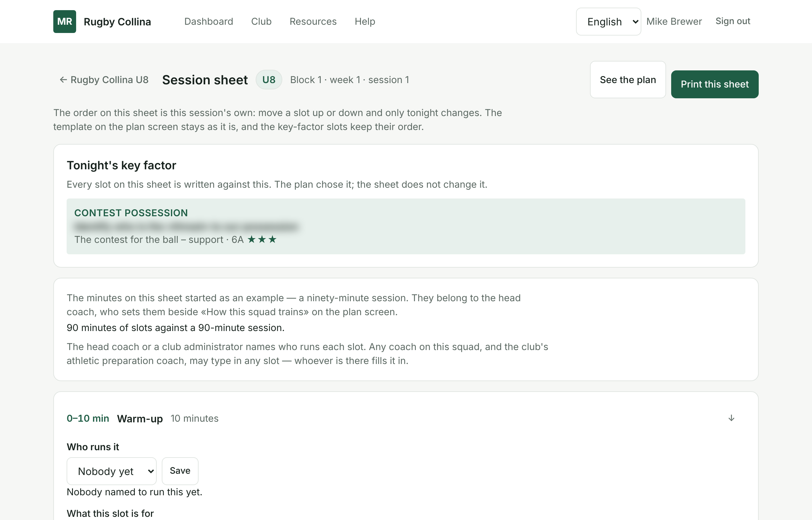Click the Contest Possession key factor box

[x=406, y=226]
